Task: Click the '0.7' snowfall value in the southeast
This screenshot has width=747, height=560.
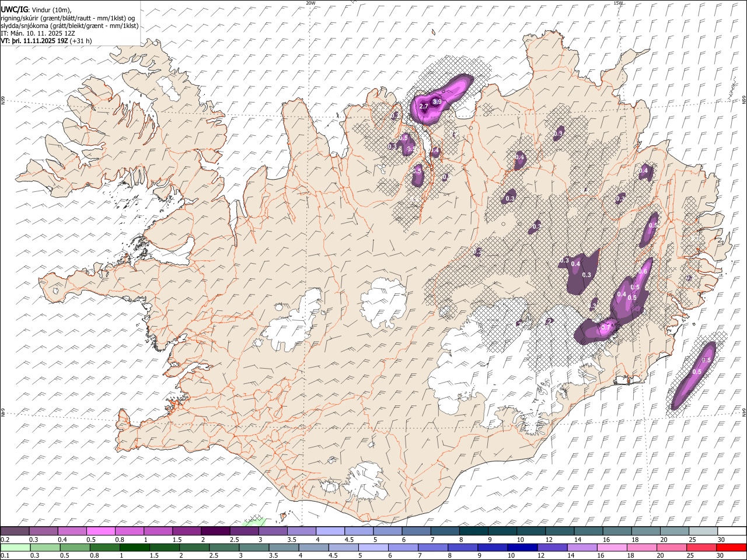Action: point(605,328)
